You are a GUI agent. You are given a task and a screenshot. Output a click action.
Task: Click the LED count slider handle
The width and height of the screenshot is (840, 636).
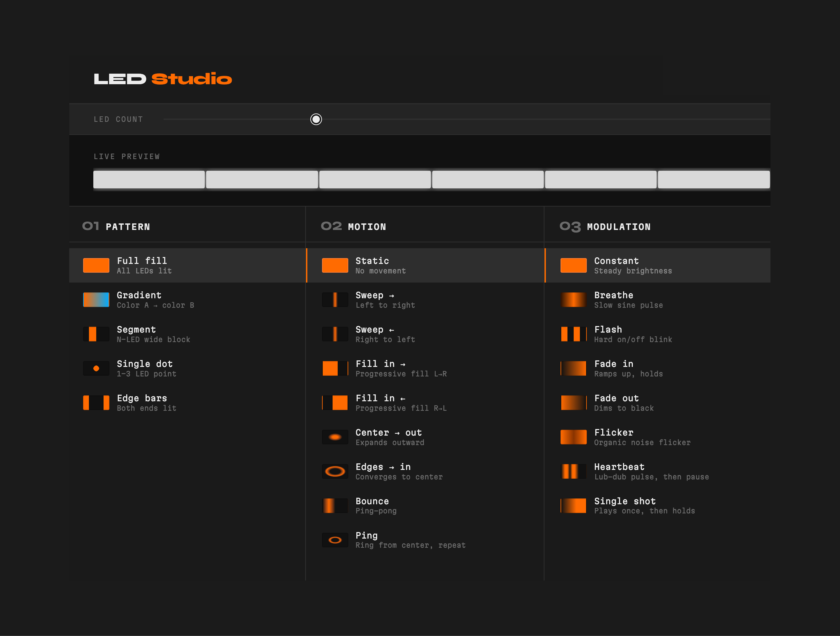316,119
